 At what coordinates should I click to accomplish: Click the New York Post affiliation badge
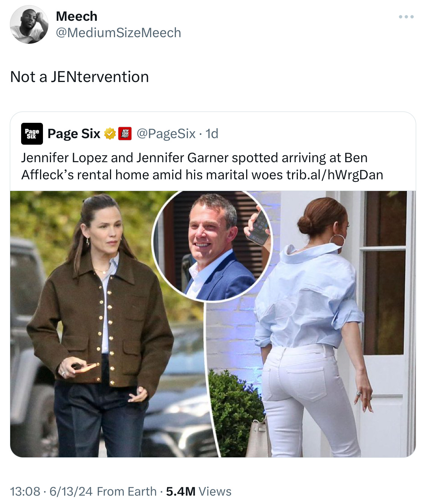pyautogui.click(x=125, y=134)
